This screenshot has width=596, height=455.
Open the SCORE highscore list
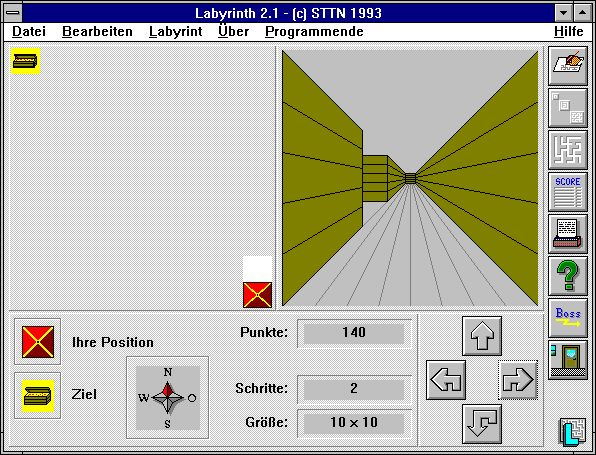(x=567, y=192)
